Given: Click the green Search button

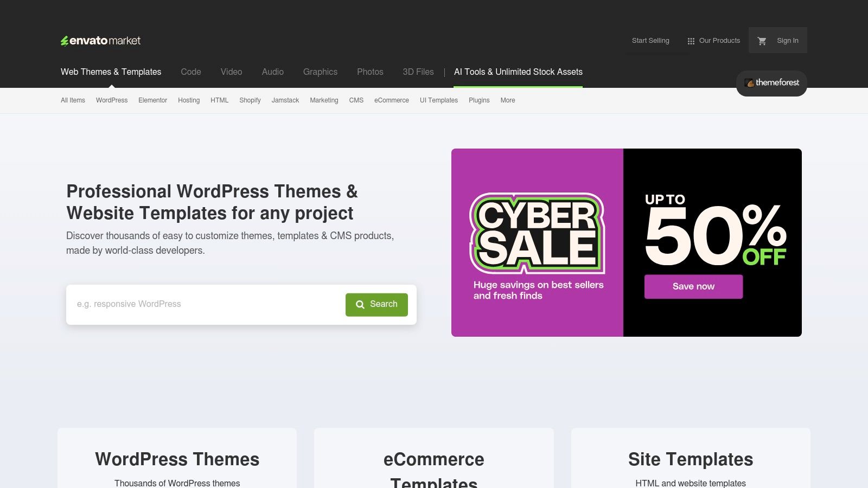Looking at the screenshot, I should tap(376, 304).
